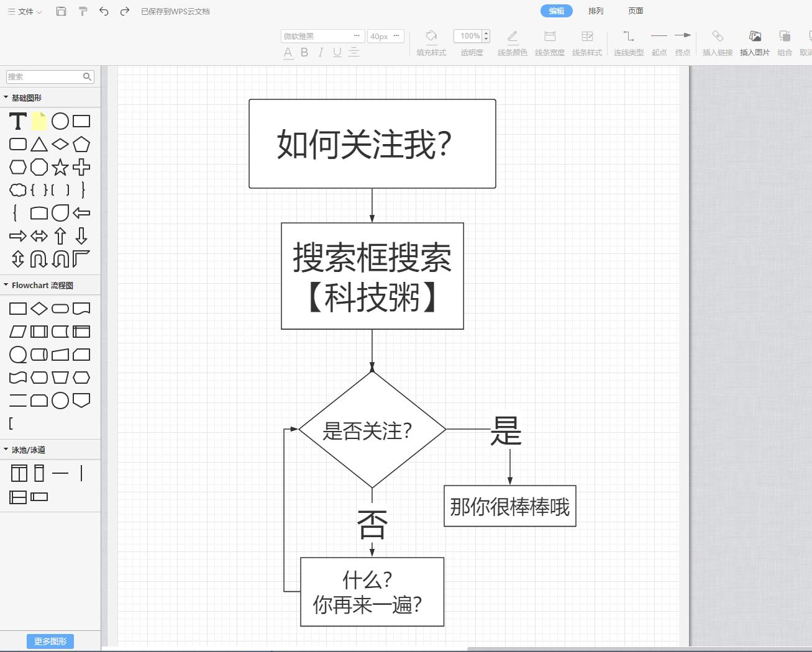Click the Format Painter icon
This screenshot has height=652, width=812.
pos(83,11)
